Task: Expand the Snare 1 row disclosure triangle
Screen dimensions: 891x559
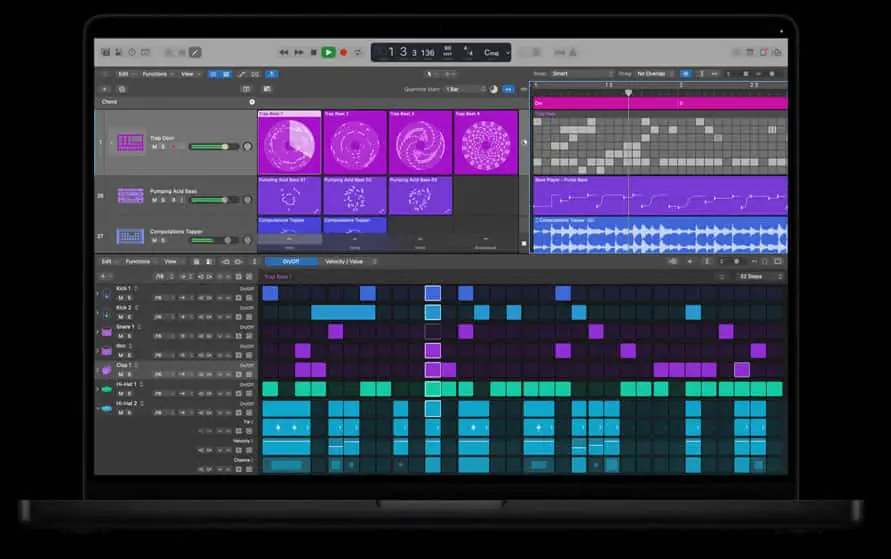Action: (98, 332)
